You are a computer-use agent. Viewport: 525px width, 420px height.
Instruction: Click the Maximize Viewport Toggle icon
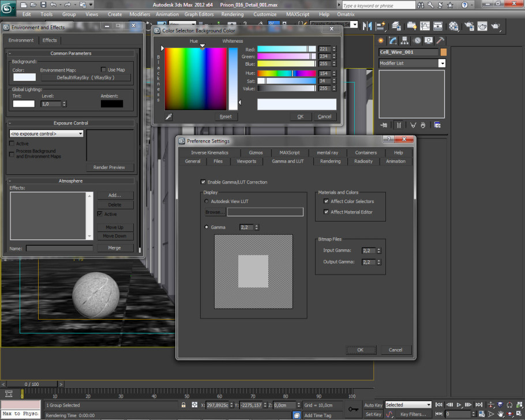pyautogui.click(x=519, y=414)
